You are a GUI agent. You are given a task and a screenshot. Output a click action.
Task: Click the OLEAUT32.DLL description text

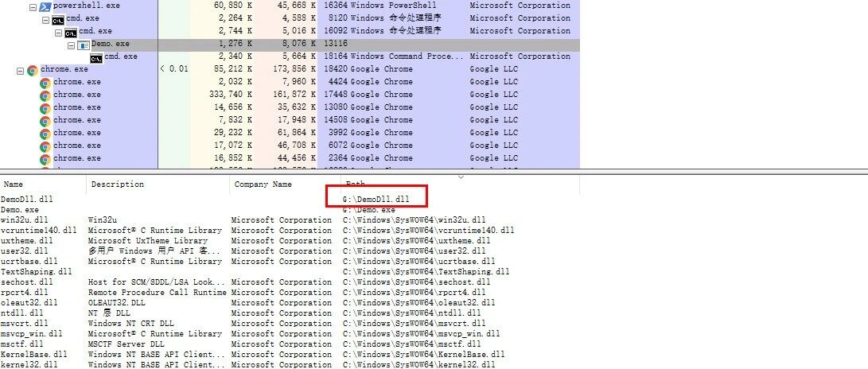click(117, 303)
